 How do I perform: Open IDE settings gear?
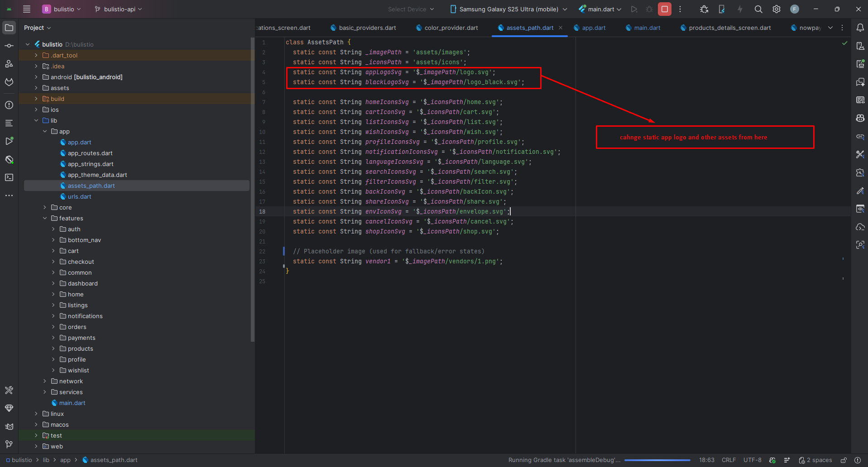(x=777, y=9)
